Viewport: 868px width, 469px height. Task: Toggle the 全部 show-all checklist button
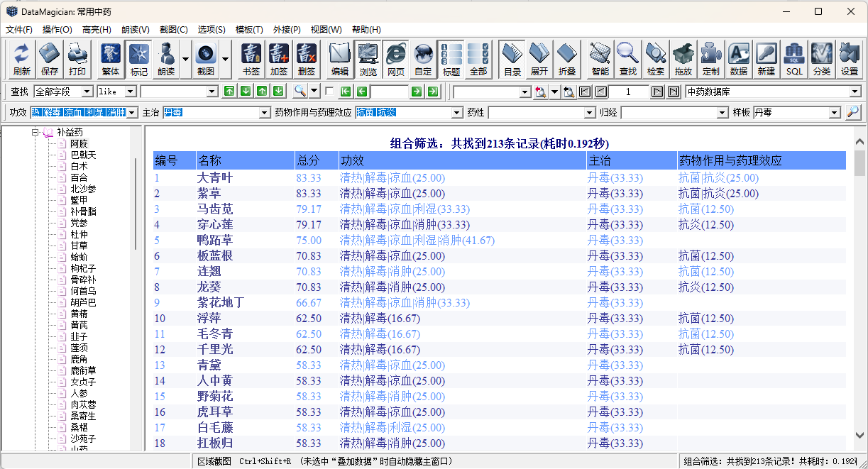pos(479,60)
